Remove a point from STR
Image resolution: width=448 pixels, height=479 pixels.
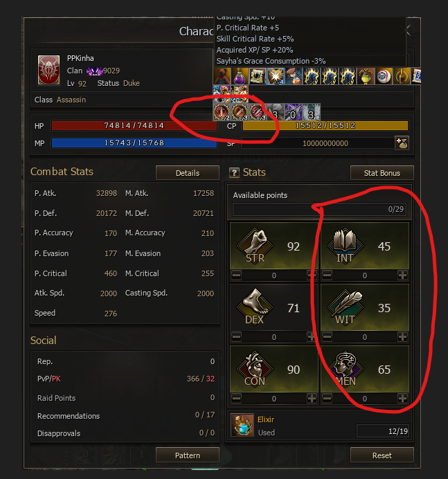[236, 275]
